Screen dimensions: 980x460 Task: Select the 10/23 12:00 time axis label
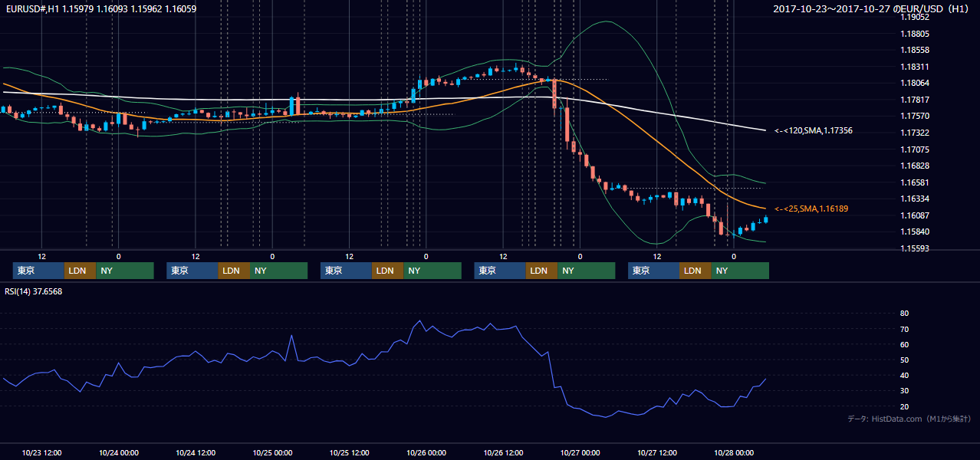point(41,452)
